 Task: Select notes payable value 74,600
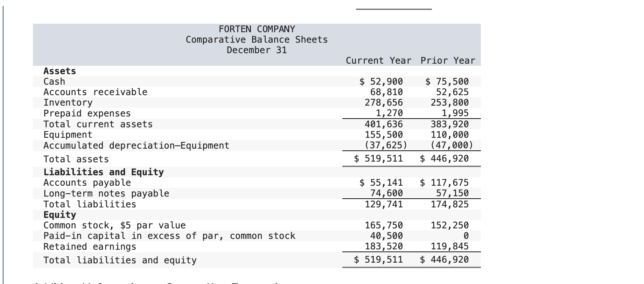[387, 193]
